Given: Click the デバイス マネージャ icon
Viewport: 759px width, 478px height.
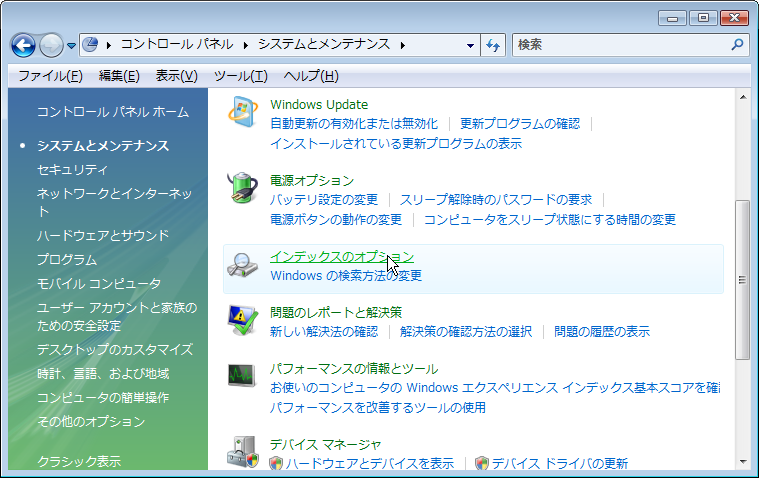Looking at the screenshot, I should [243, 452].
